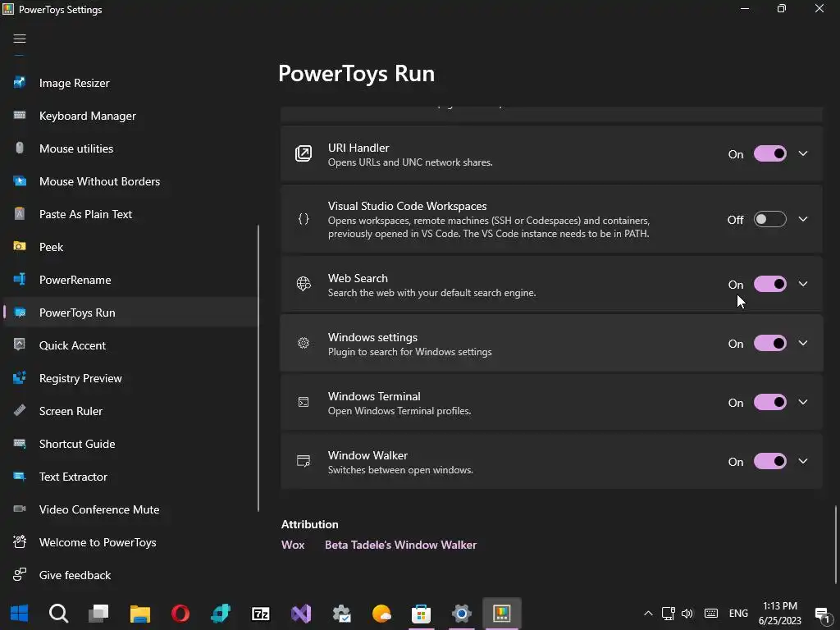Click the taskbar search magnifier
Image resolution: width=840 pixels, height=630 pixels.
(58, 614)
